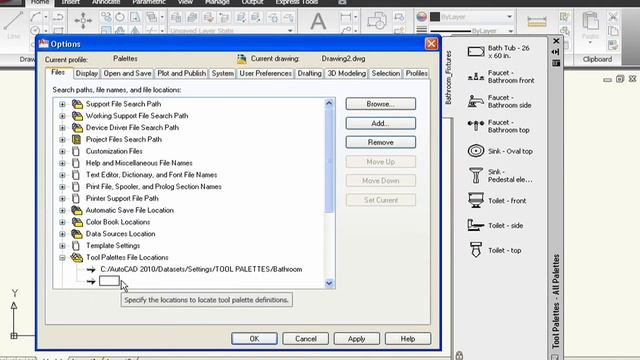Select the Move tool in ribbon
Viewport: 640px width, 360px height.
coord(83,20)
